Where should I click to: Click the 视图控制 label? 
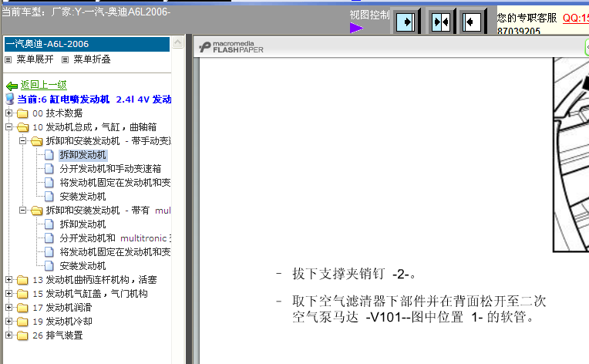pos(369,15)
